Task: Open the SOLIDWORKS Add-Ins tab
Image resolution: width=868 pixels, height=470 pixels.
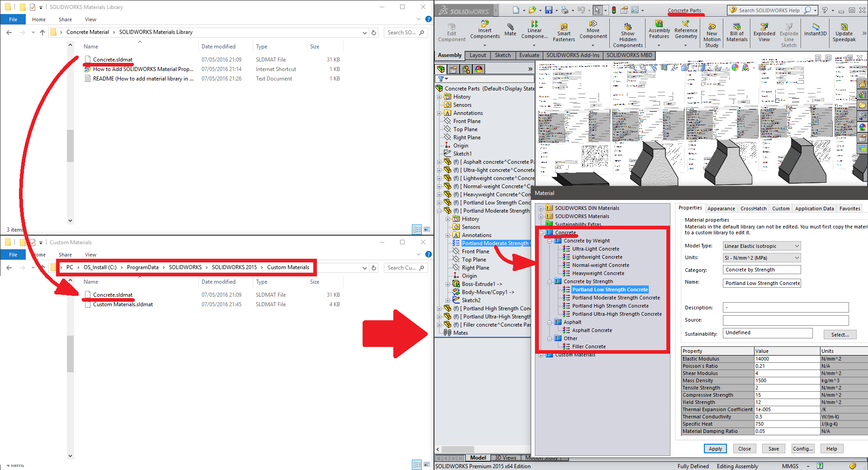Action: tap(572, 55)
